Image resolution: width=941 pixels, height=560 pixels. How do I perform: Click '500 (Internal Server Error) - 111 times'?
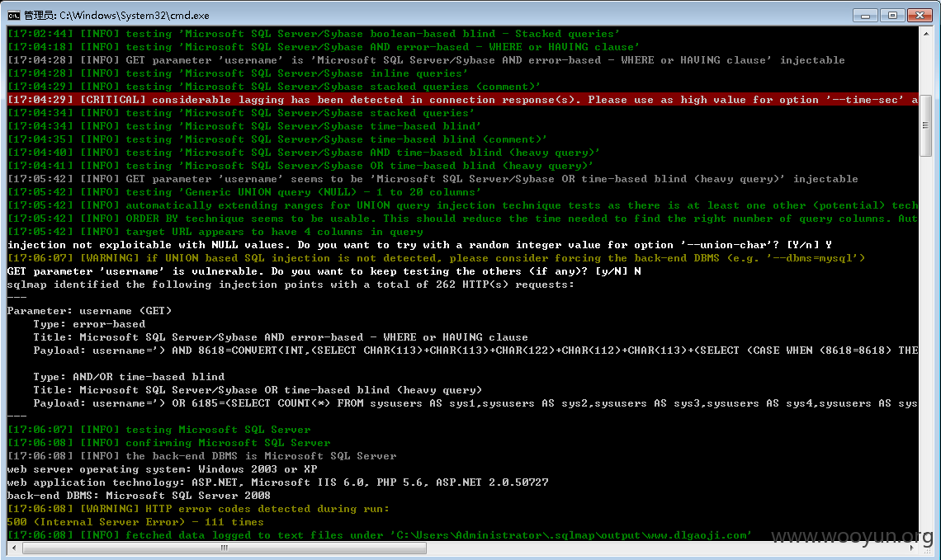click(135, 521)
